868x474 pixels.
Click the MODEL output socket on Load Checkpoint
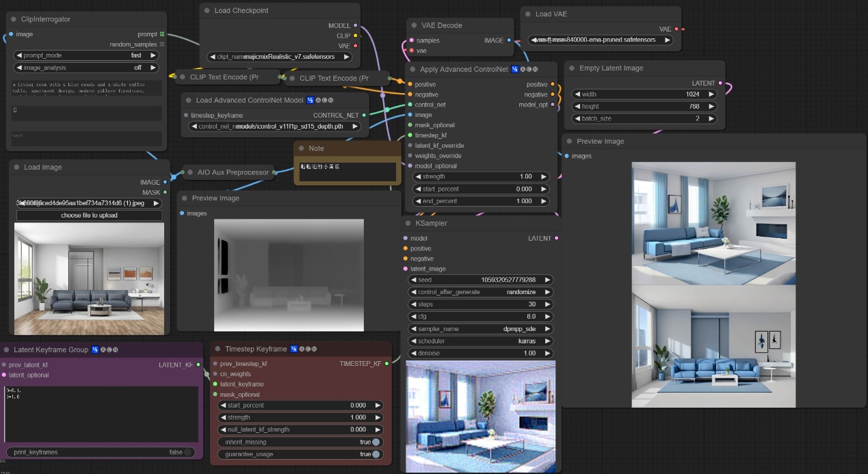(x=355, y=25)
